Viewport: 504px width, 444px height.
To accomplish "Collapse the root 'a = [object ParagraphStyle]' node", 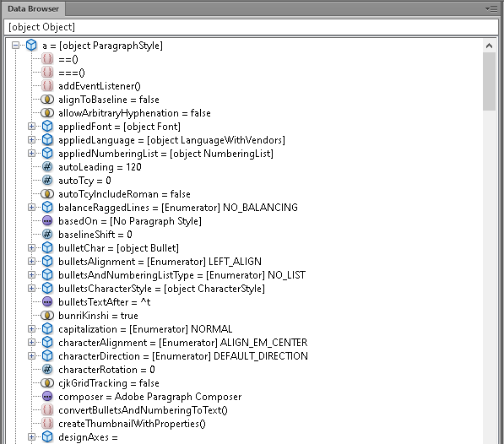I will tap(15, 46).
